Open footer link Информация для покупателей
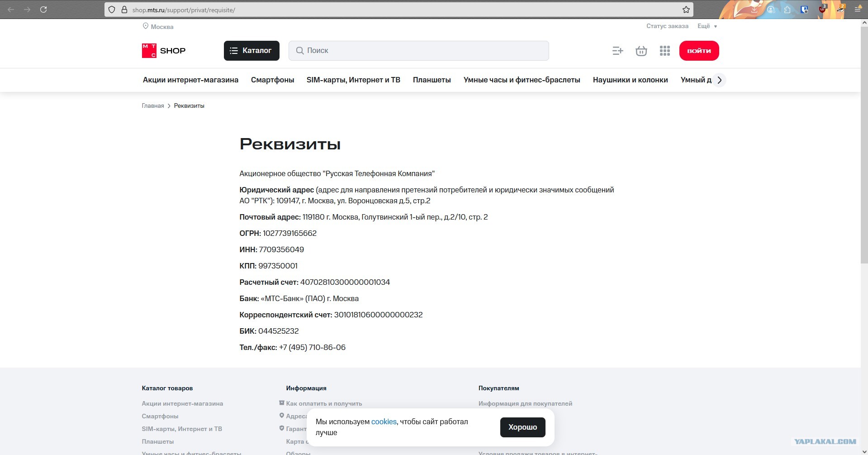 click(x=525, y=403)
